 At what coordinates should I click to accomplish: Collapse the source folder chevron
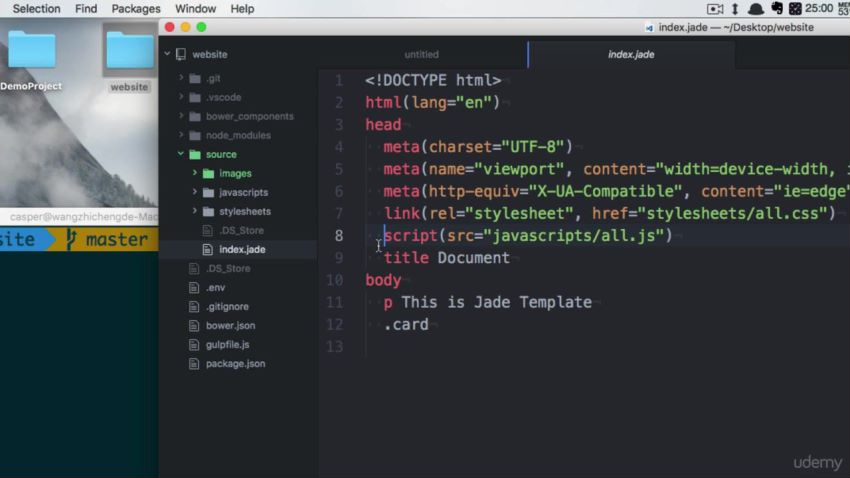pyautogui.click(x=181, y=154)
